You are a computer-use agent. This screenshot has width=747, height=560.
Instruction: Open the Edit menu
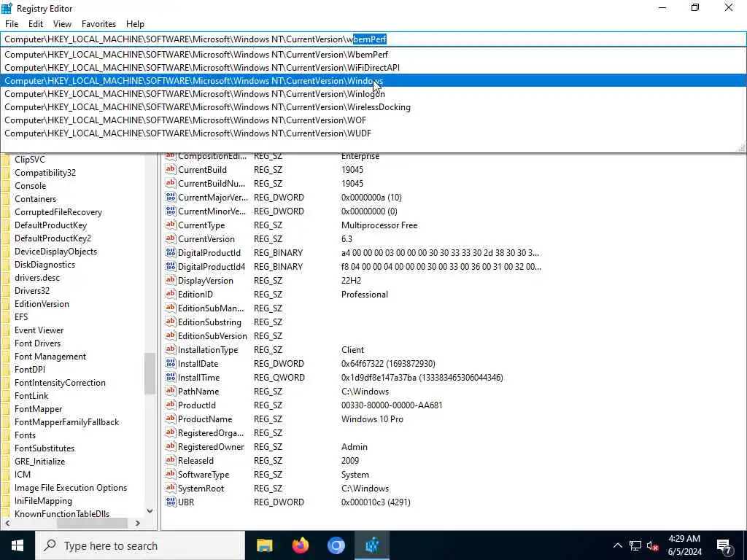36,24
